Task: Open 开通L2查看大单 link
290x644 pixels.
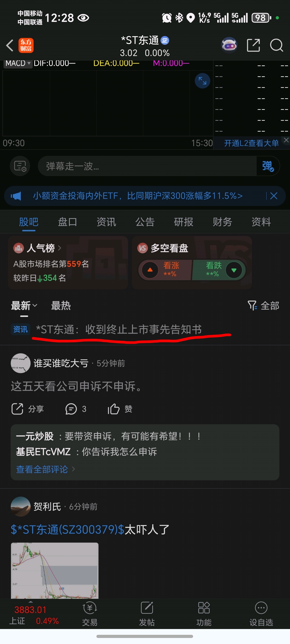Action: pos(251,143)
